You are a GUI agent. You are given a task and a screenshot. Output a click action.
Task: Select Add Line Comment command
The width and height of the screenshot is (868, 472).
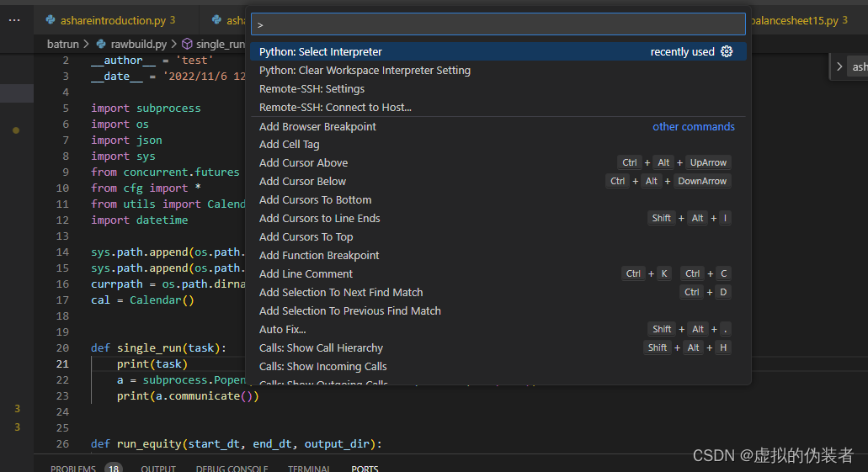(x=498, y=274)
